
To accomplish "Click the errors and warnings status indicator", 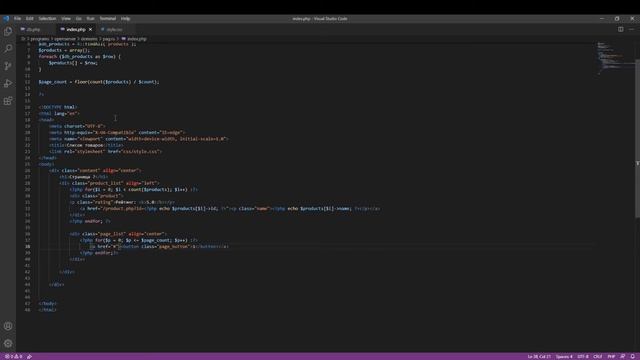I will [x=13, y=356].
